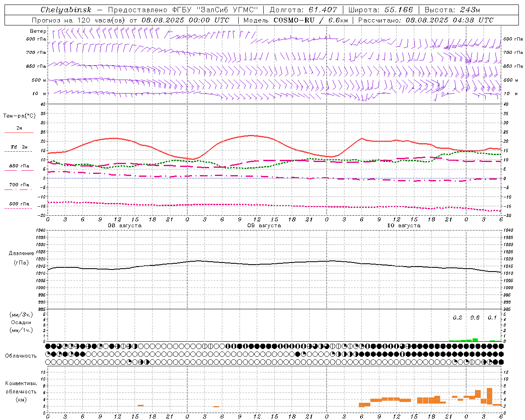
Task: Click the '09 августа' date label
Action: (x=264, y=226)
